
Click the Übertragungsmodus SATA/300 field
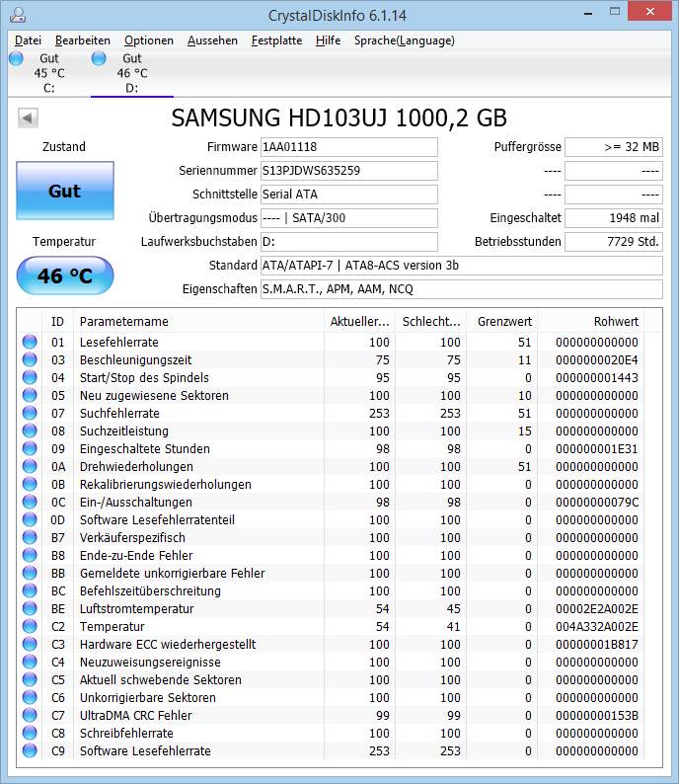(348, 218)
